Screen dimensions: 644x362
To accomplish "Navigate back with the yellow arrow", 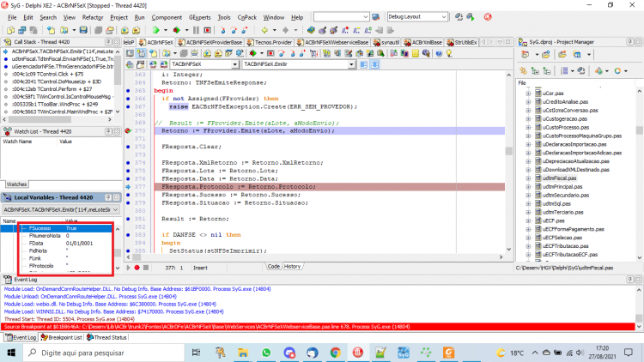I will [265, 30].
